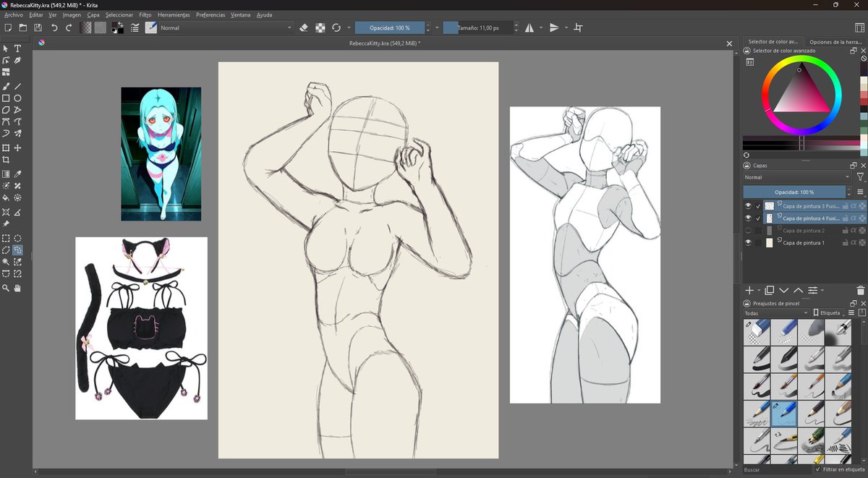Delete layer with the trash icon

pos(860,290)
